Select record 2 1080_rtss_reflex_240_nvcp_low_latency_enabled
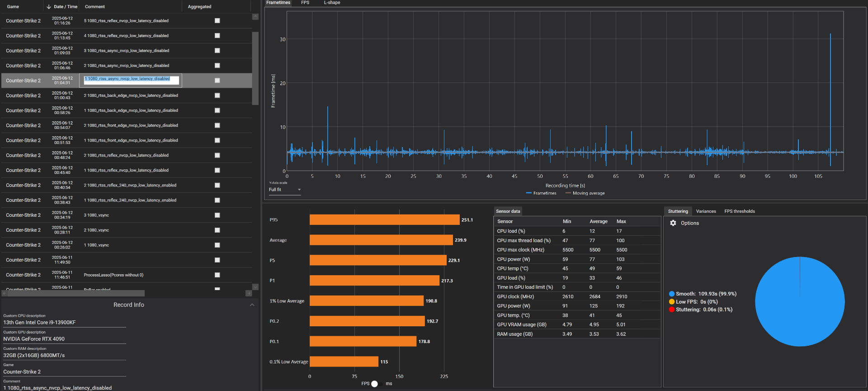 click(127, 185)
